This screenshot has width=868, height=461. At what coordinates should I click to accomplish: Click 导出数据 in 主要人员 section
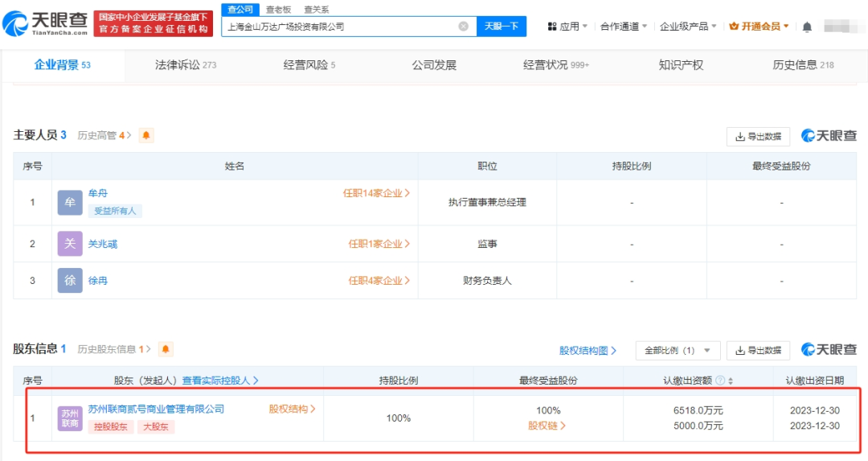(758, 136)
